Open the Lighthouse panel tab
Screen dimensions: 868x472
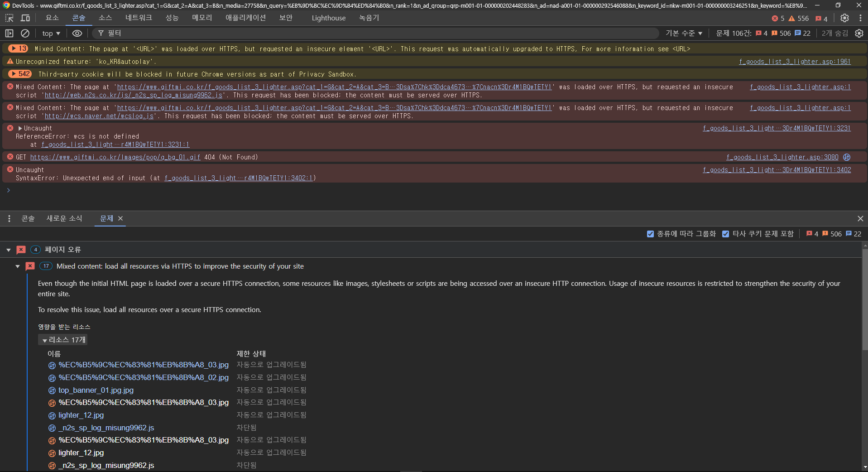click(328, 18)
